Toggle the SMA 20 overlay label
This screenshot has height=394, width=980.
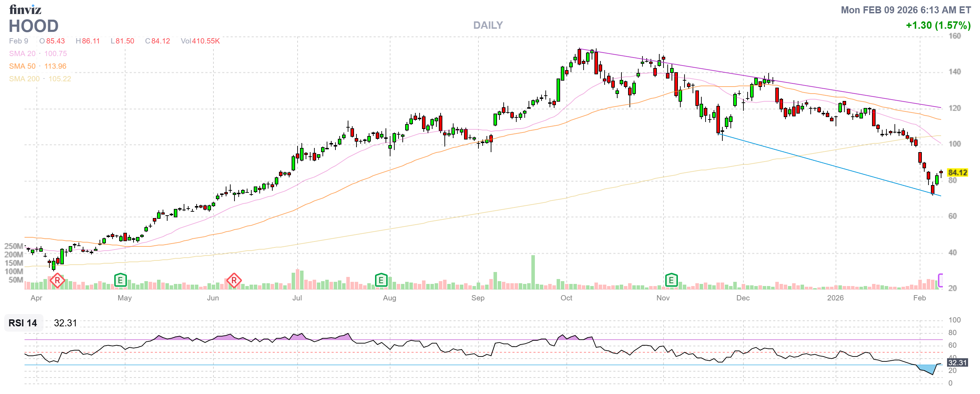point(22,54)
